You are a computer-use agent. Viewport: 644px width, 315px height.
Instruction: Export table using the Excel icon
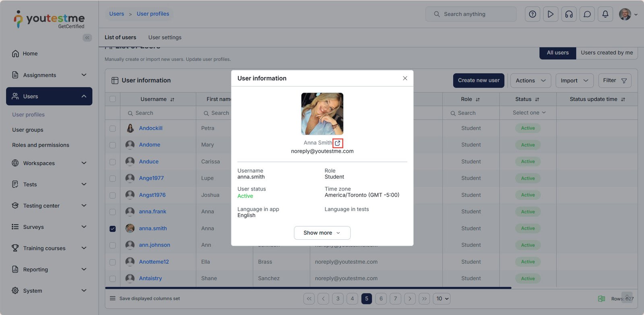(601, 298)
